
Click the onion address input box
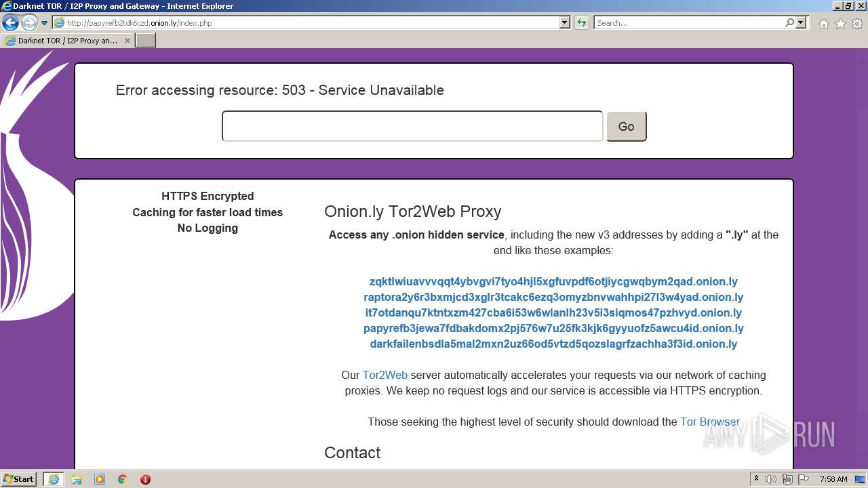(x=412, y=126)
